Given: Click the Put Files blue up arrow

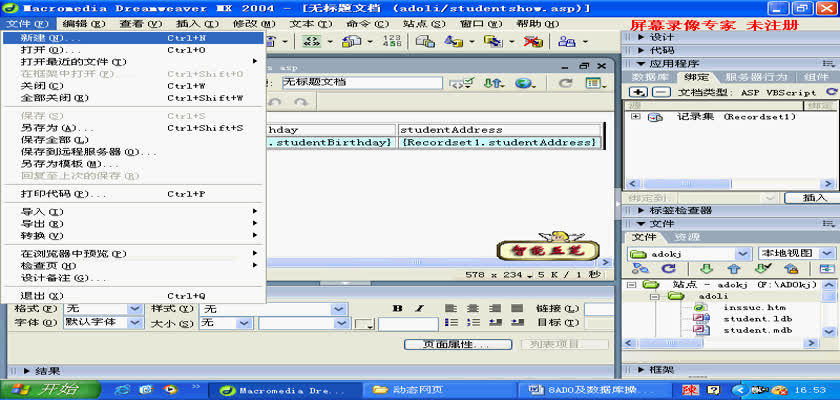Looking at the screenshot, I should pos(734,268).
